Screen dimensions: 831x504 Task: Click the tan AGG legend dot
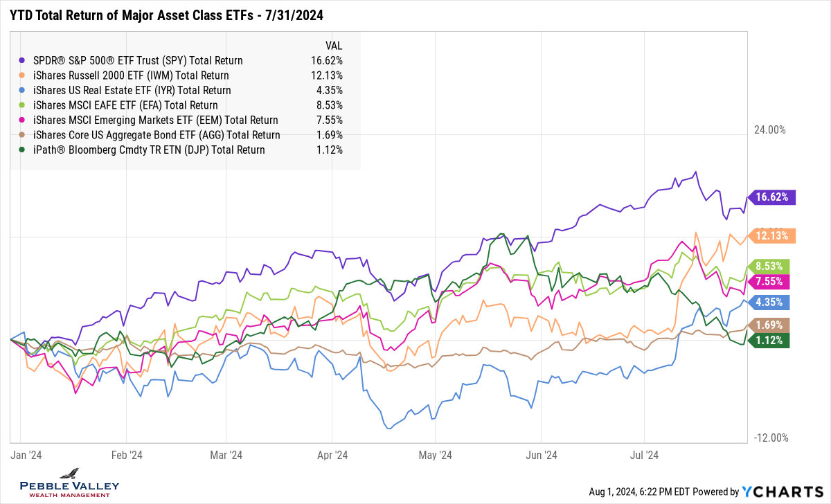point(24,135)
